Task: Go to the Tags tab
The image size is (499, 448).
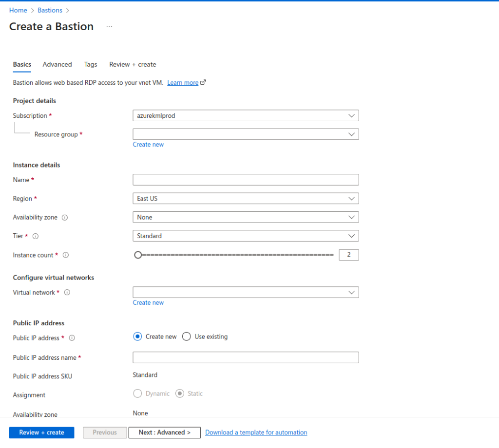Action: [x=91, y=64]
